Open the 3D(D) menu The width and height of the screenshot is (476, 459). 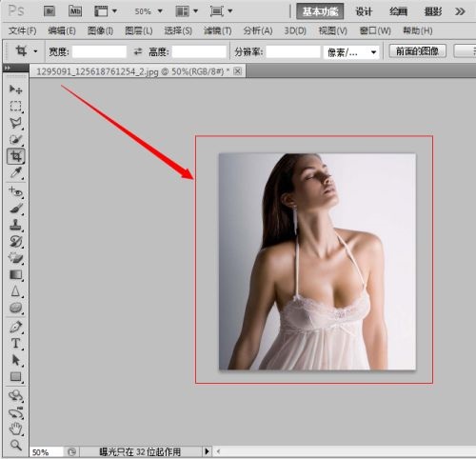[295, 30]
